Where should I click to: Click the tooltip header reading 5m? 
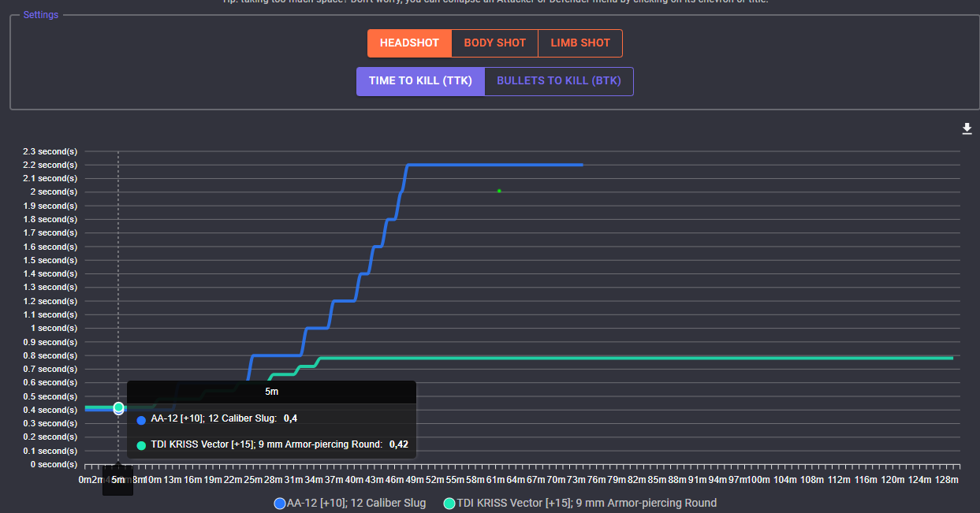coord(271,392)
